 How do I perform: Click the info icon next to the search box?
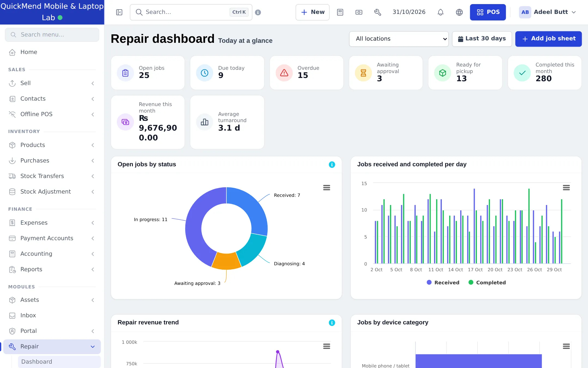(x=258, y=12)
